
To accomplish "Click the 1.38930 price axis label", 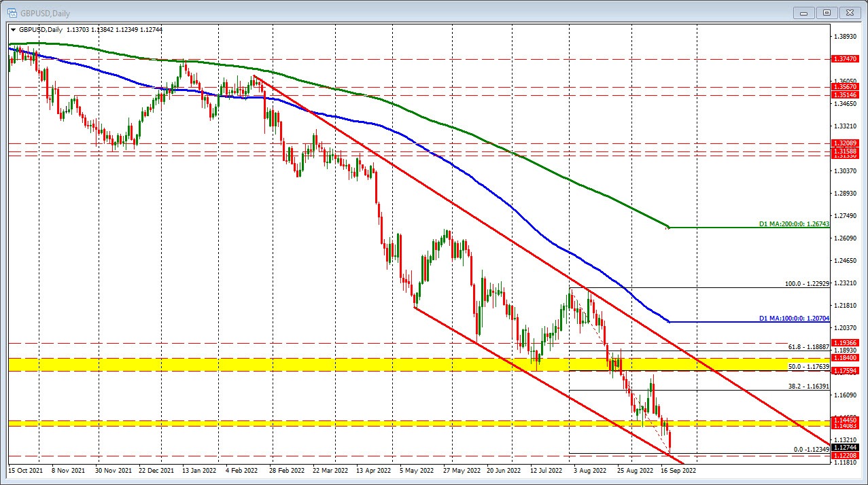I will [x=846, y=36].
